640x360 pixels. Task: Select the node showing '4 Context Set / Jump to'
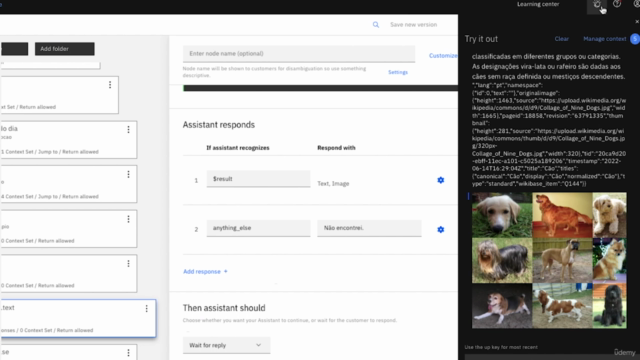68,184
